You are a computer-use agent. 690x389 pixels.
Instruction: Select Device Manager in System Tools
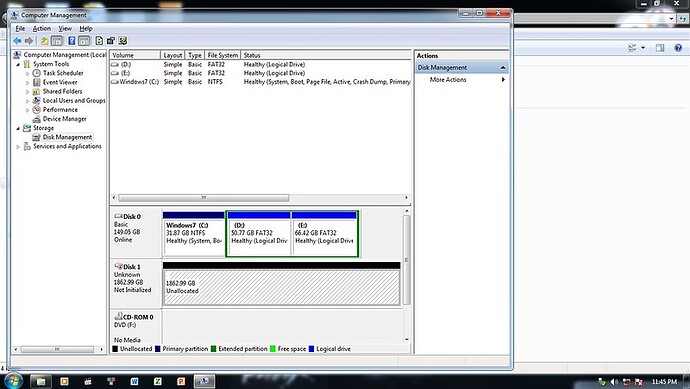click(64, 119)
